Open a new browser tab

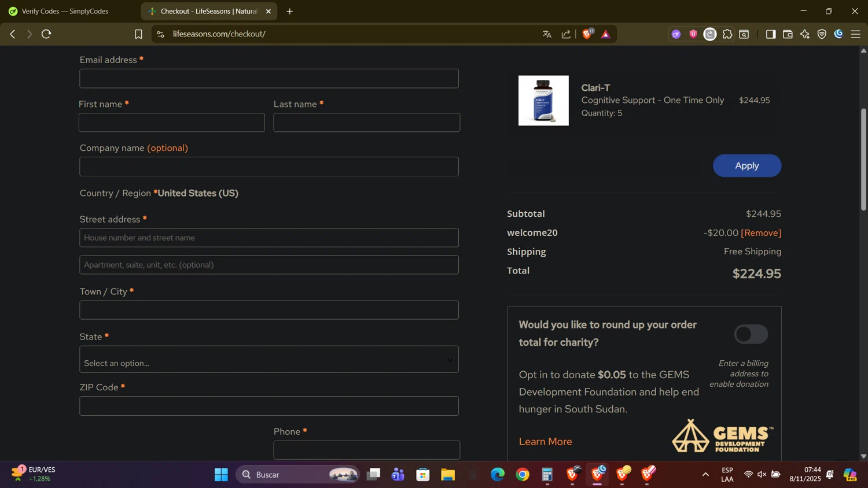(x=290, y=12)
